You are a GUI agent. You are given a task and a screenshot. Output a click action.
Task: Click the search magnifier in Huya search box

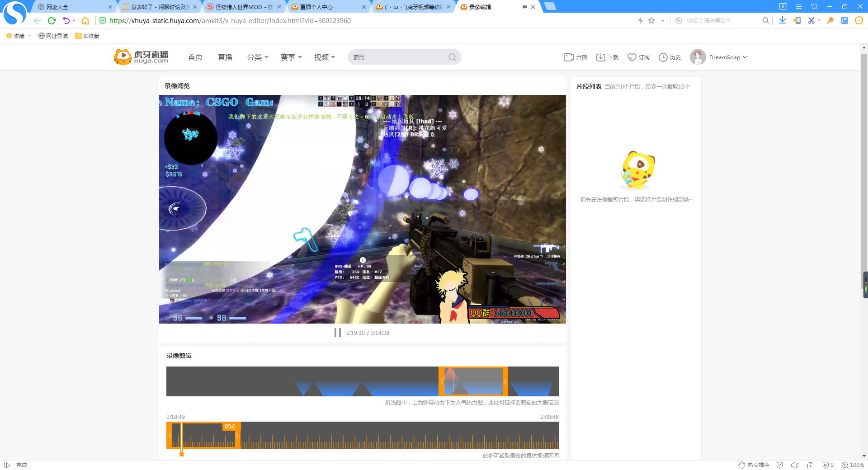point(452,57)
